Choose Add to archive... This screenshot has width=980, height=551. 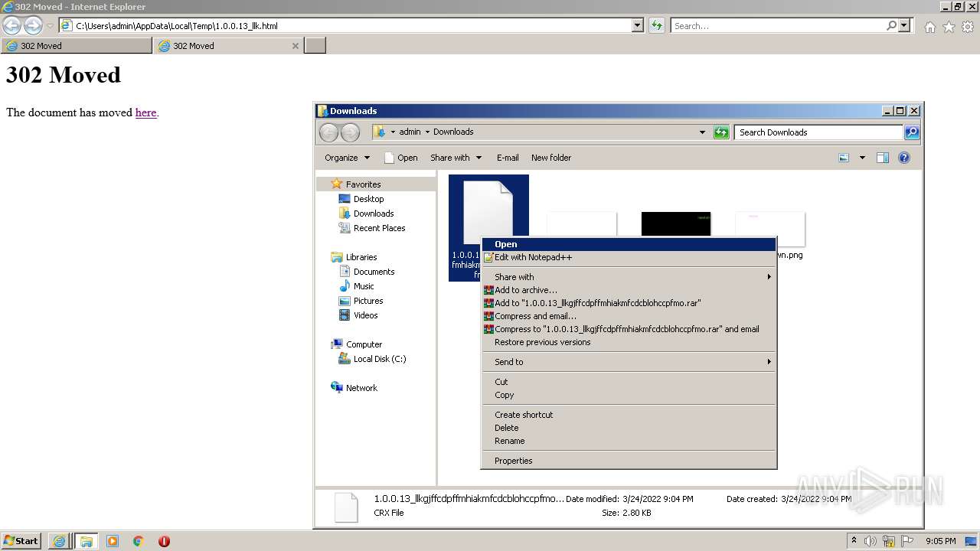628,290
